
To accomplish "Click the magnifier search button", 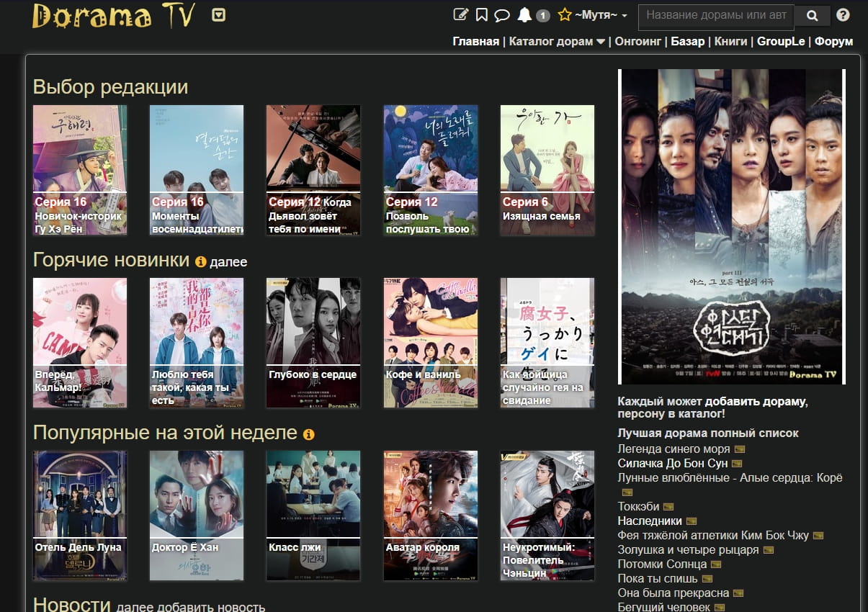I will coord(813,15).
